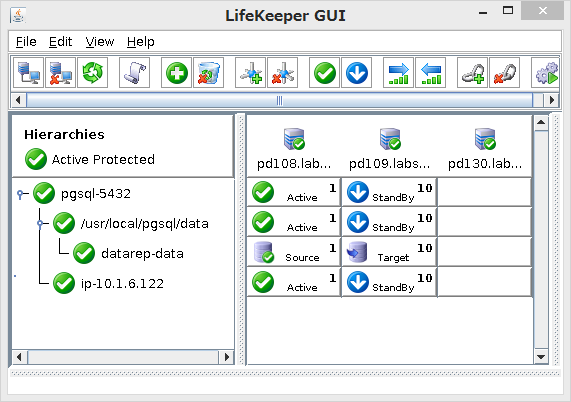Image resolution: width=571 pixels, height=402 pixels.
Task: Click the 'Source' label in datarep-data row
Action: (x=302, y=257)
